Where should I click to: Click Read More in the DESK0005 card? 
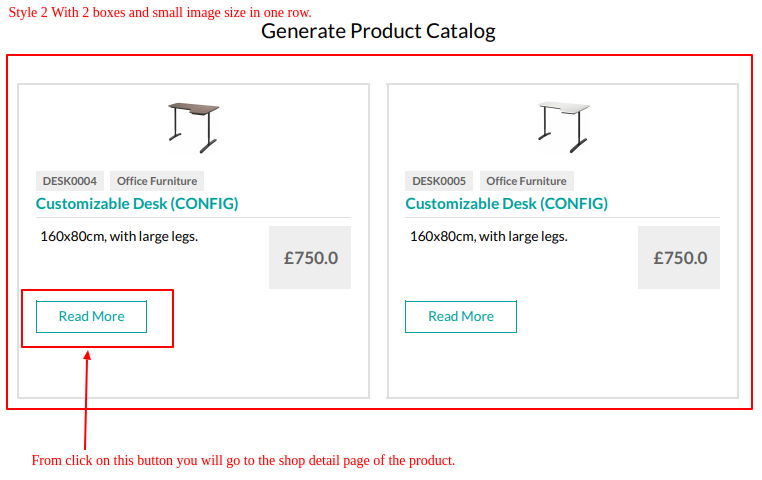(461, 317)
